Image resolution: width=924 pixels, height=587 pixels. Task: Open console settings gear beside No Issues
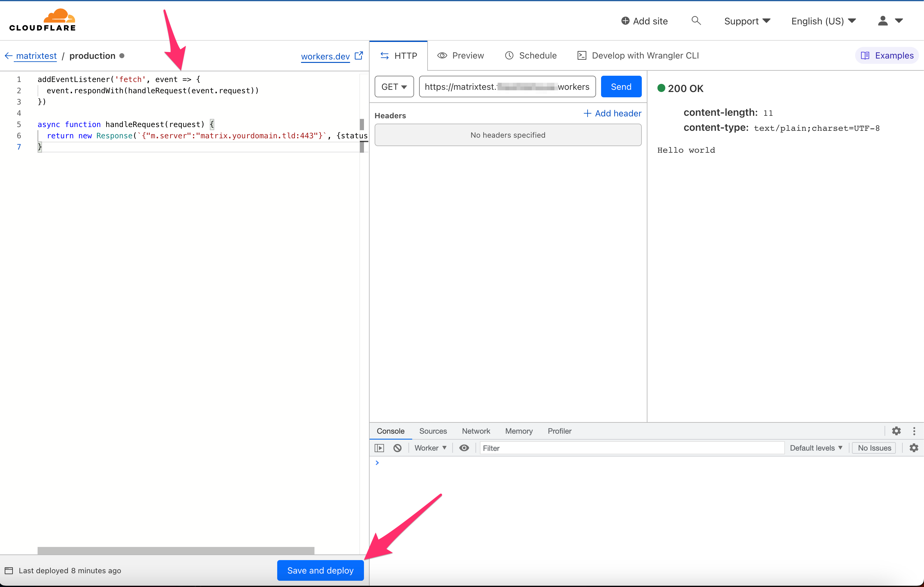click(914, 448)
